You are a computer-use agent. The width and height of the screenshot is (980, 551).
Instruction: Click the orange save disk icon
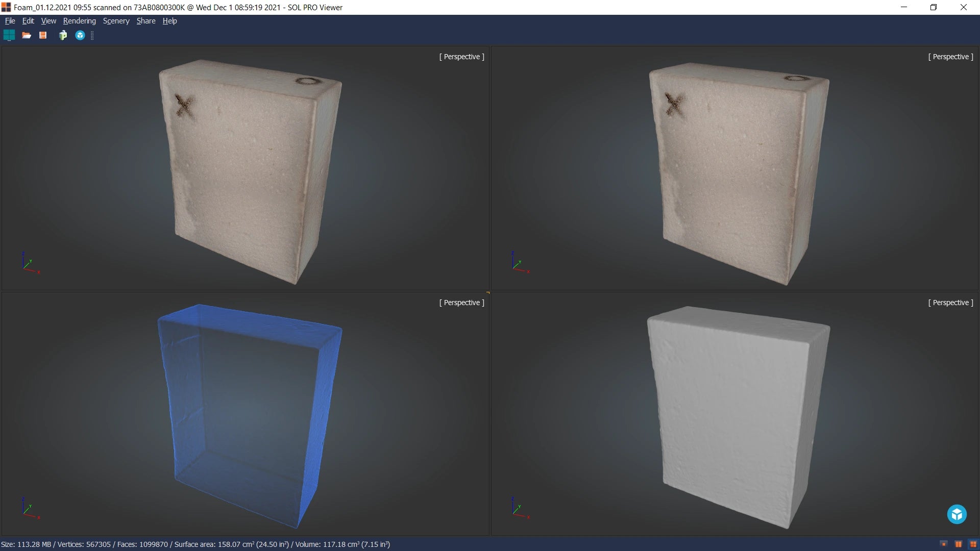point(43,35)
